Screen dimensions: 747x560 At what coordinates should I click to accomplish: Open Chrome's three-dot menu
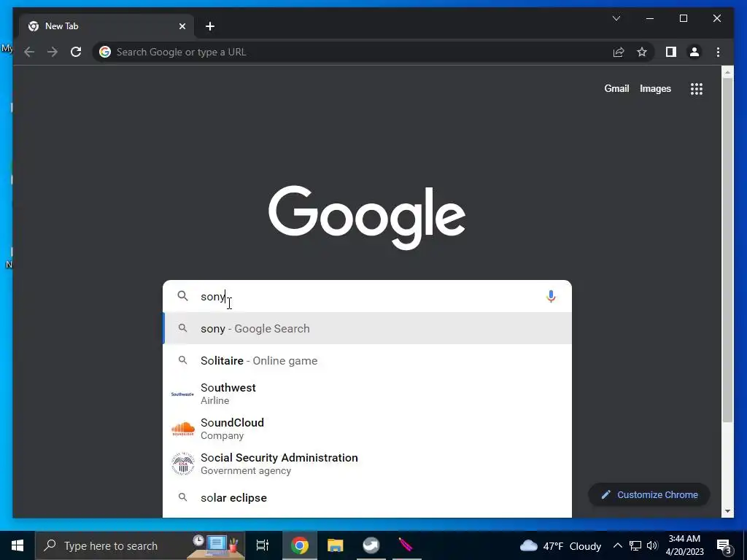click(718, 52)
